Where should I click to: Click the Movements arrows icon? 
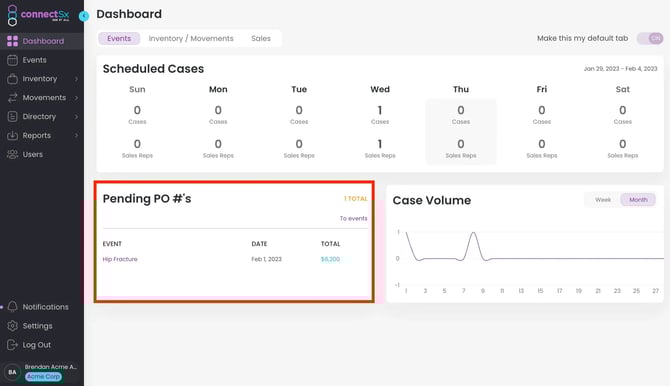pos(12,98)
